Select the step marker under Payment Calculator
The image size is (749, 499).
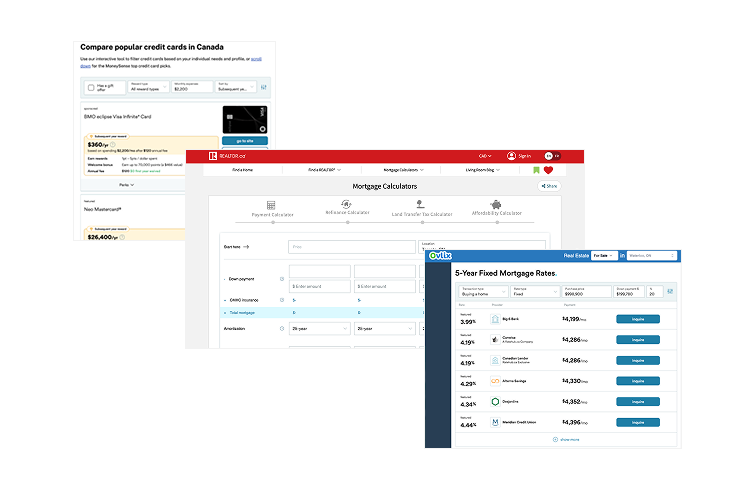tap(273, 223)
